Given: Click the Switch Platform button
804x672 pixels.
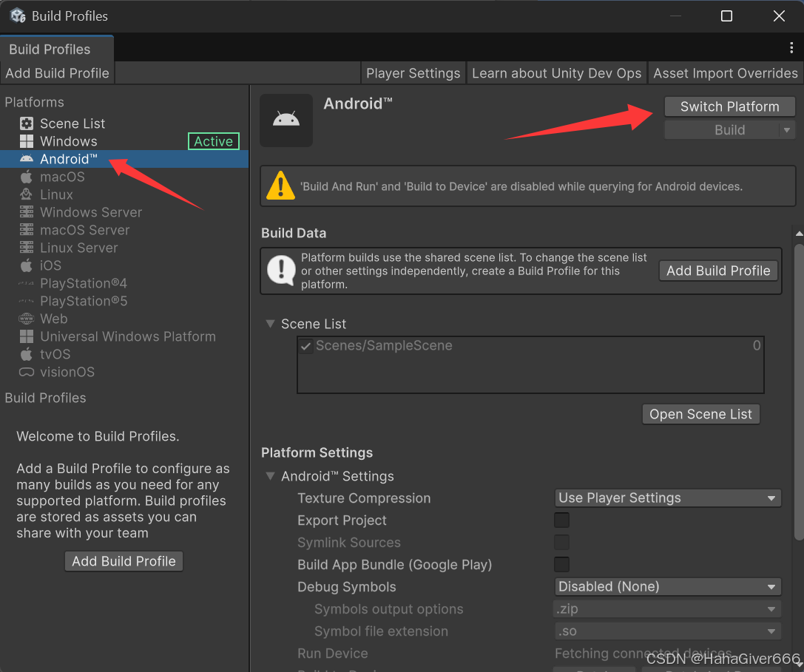Looking at the screenshot, I should coord(730,106).
